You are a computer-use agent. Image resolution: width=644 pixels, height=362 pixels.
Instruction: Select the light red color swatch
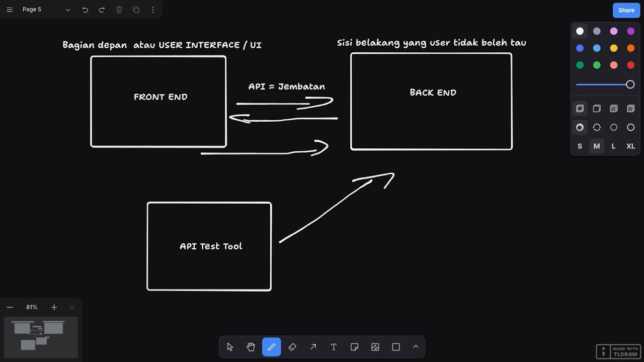click(614, 65)
